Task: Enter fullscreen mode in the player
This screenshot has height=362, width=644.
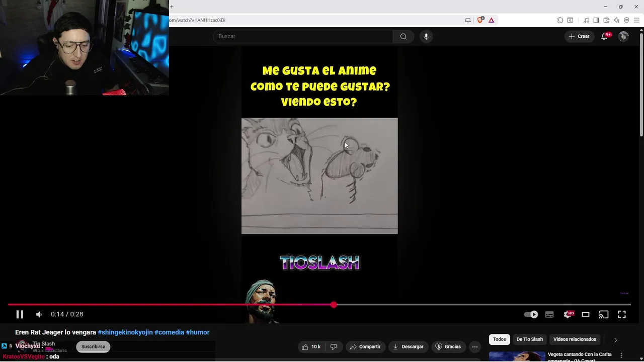Action: [622, 314]
